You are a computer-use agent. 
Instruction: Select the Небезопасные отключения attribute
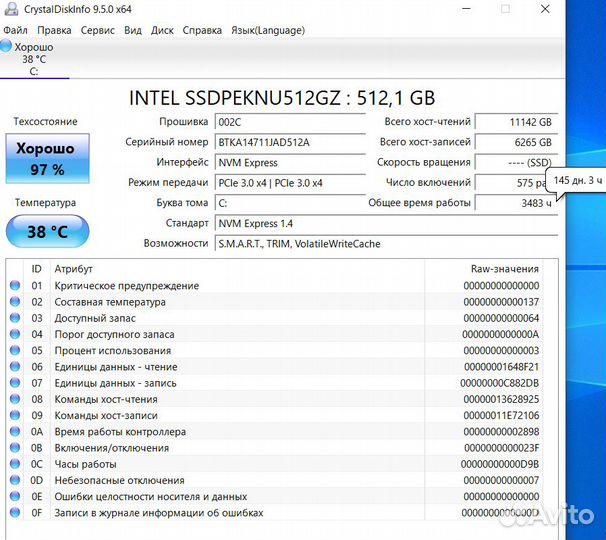pyautogui.click(x=119, y=480)
